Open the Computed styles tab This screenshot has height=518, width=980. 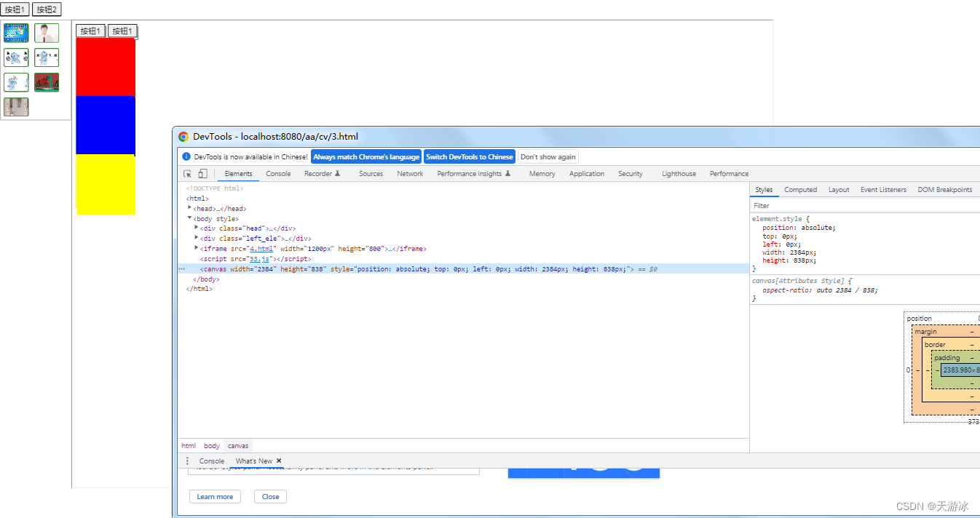800,189
